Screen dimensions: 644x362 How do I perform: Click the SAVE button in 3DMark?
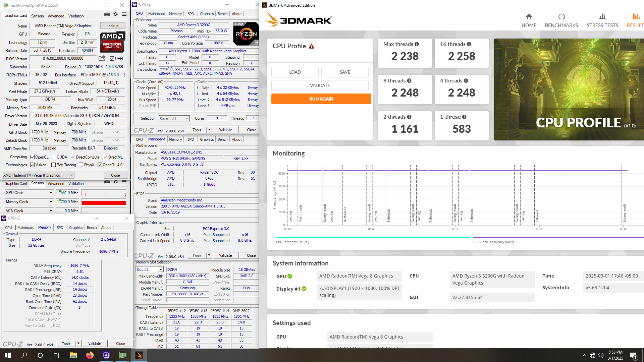pyautogui.click(x=345, y=72)
